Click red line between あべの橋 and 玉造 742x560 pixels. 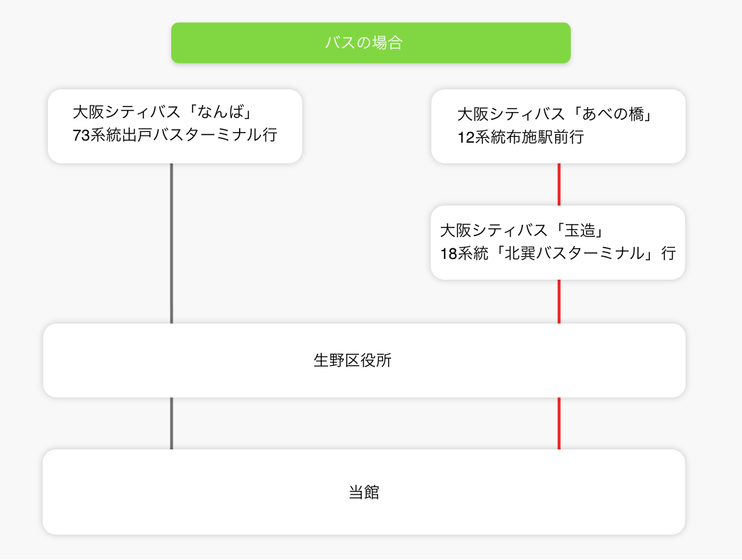tap(559, 184)
